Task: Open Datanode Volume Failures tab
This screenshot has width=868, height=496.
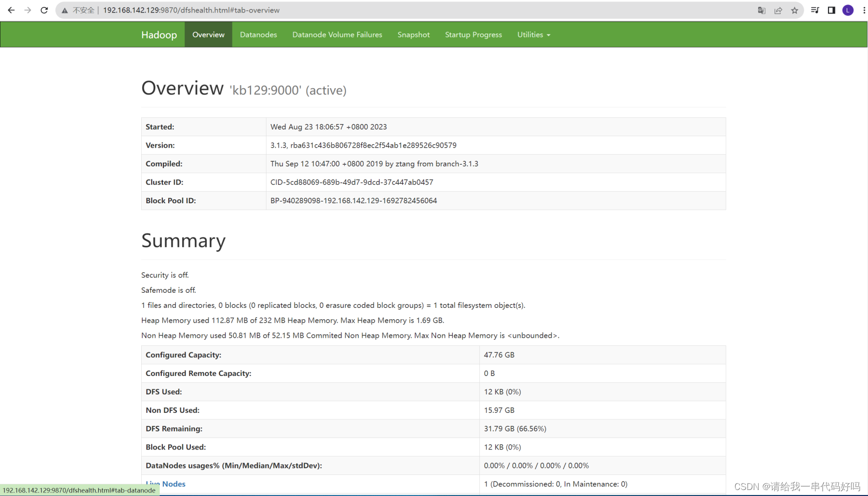Action: [x=337, y=35]
